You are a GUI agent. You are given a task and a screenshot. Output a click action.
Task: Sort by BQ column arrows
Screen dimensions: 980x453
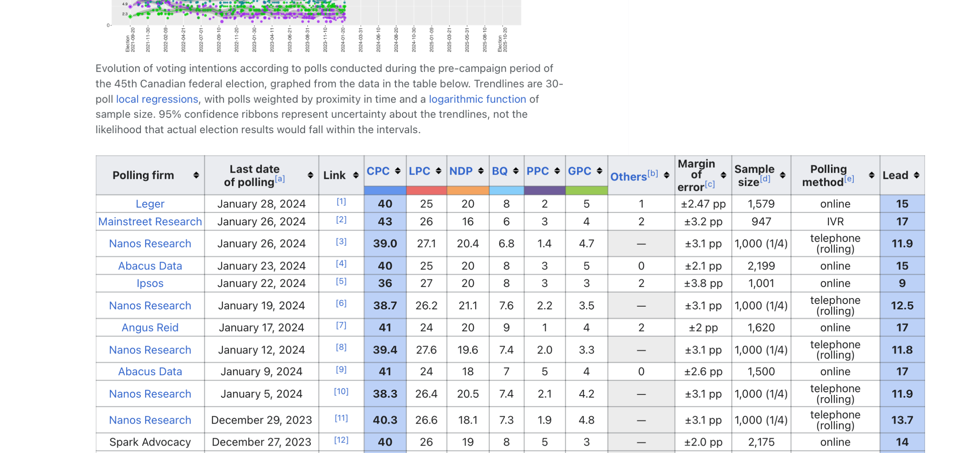[x=516, y=171]
